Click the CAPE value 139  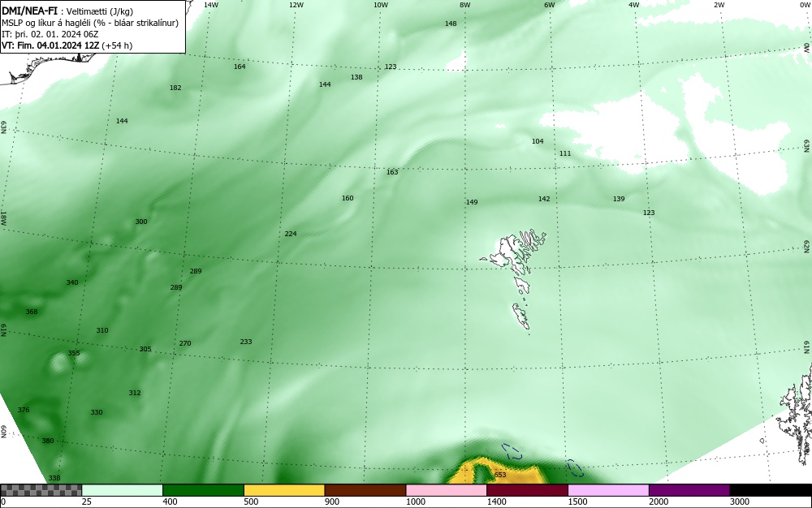coord(618,199)
